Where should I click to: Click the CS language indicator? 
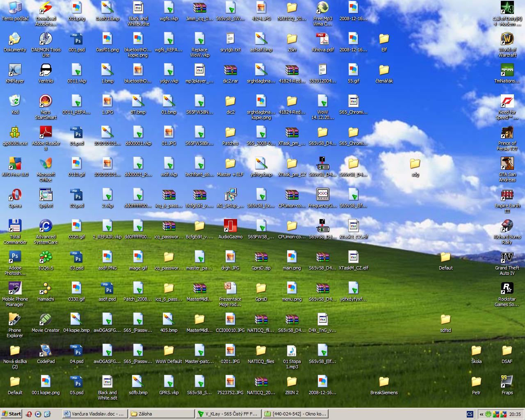[x=470, y=414]
